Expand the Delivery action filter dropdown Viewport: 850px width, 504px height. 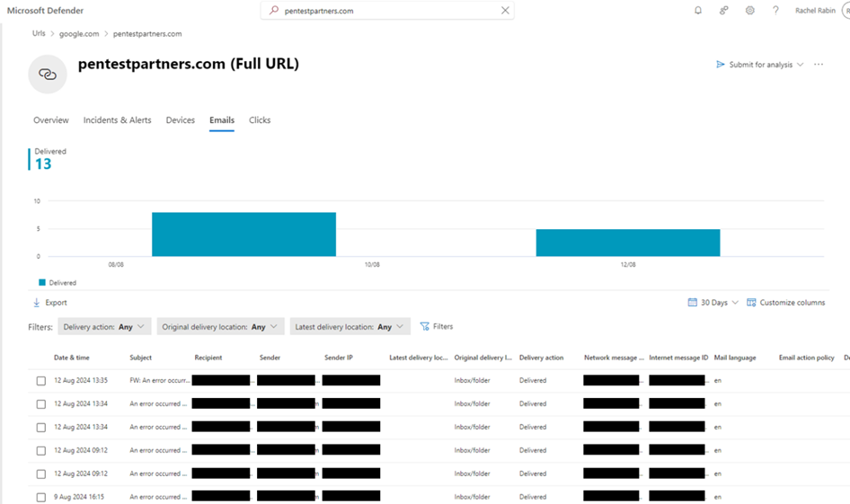pyautogui.click(x=104, y=327)
